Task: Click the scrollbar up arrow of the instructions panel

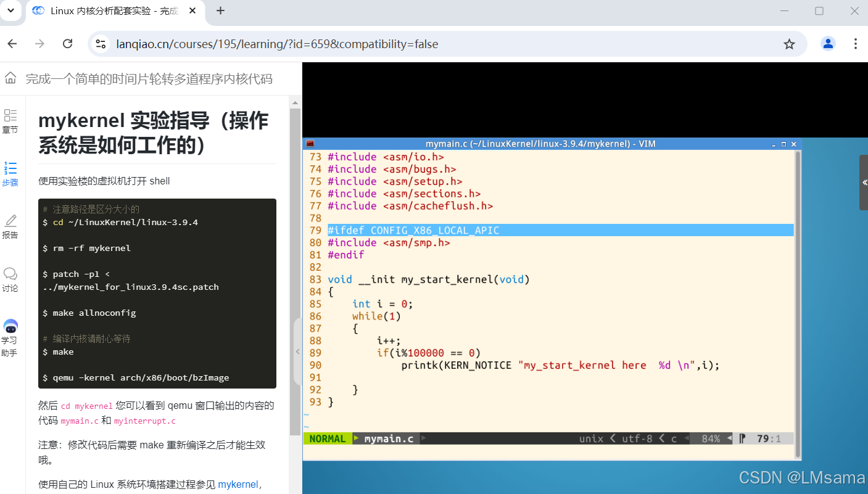Action: point(295,102)
